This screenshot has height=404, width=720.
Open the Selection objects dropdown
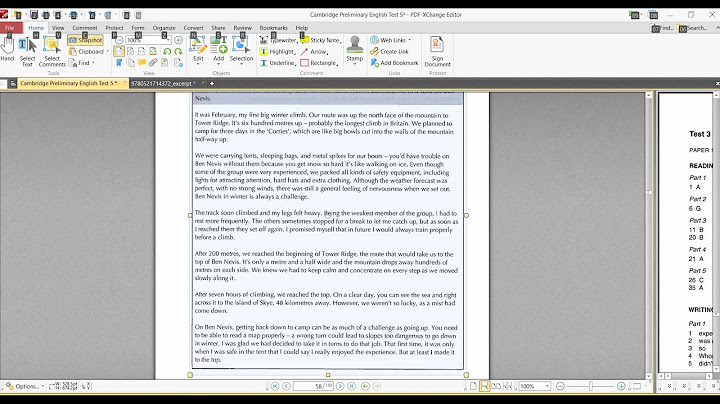tap(241, 50)
